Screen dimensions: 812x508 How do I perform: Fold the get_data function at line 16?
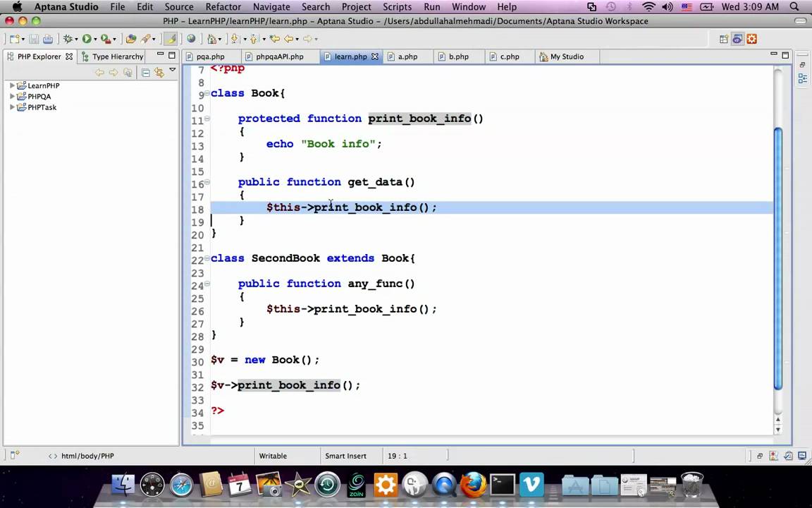207,182
